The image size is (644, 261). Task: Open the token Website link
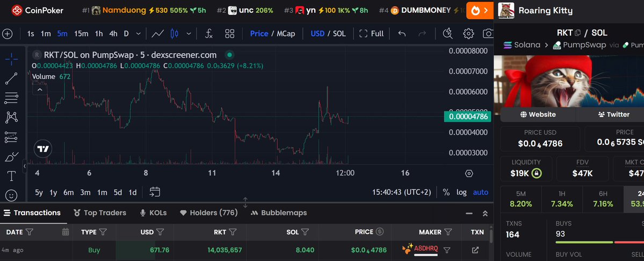tap(538, 115)
